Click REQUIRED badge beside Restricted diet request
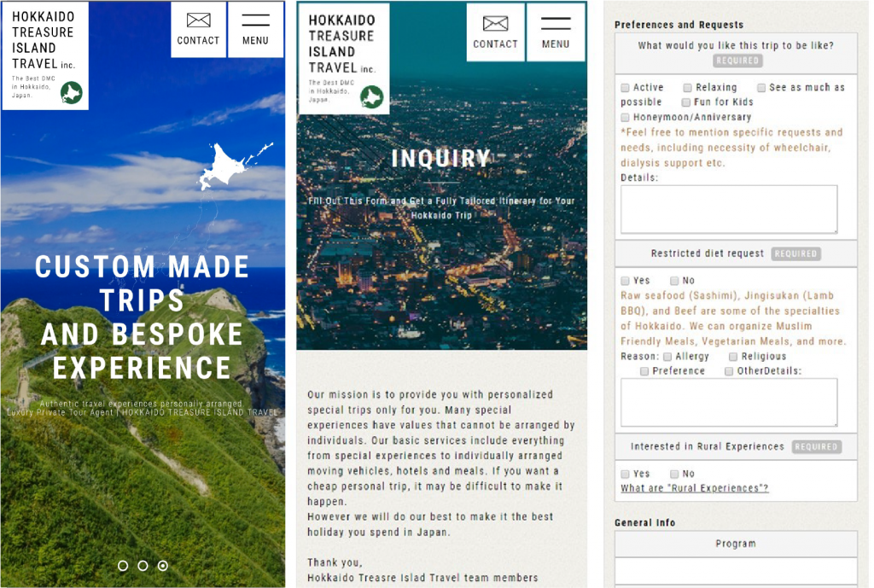874x588 pixels. point(796,253)
